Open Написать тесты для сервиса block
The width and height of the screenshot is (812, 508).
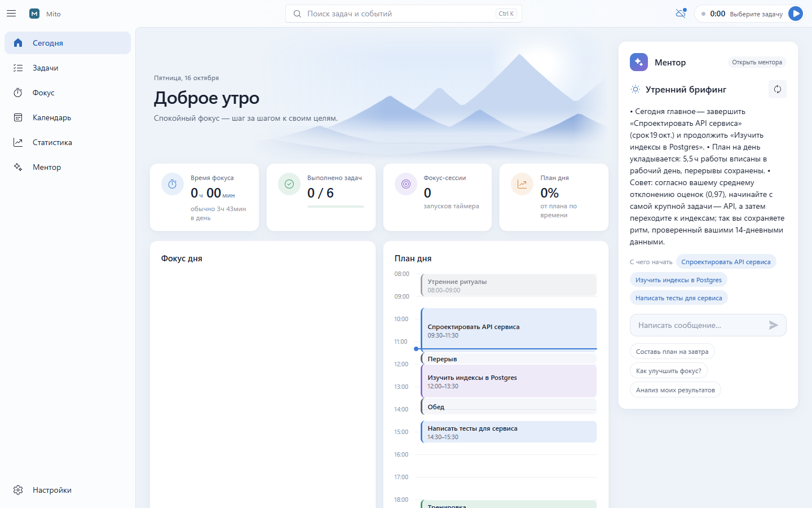click(x=509, y=432)
